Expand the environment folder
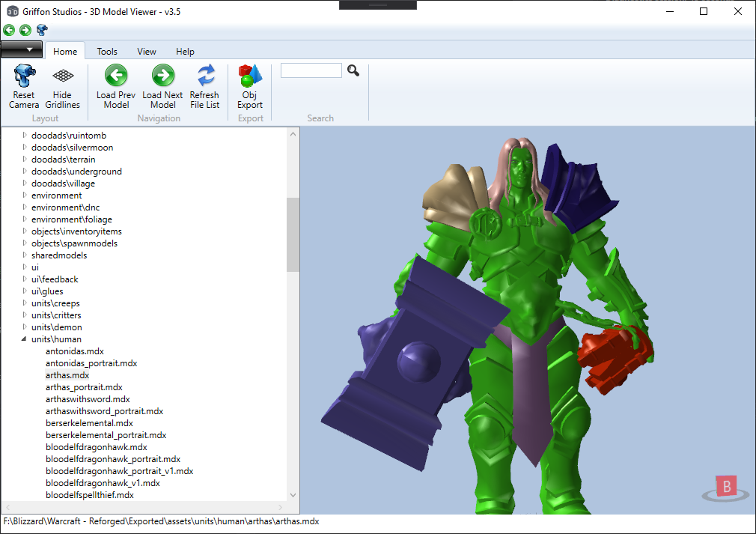 (25, 195)
